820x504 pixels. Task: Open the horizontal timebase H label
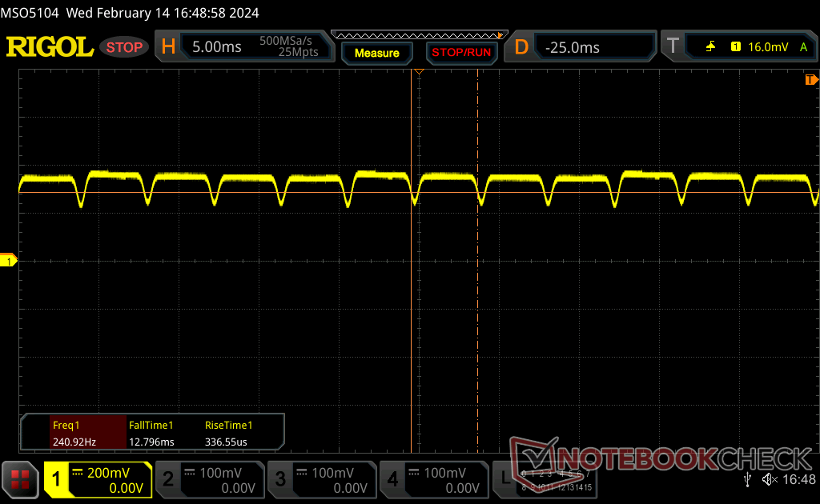[x=168, y=47]
